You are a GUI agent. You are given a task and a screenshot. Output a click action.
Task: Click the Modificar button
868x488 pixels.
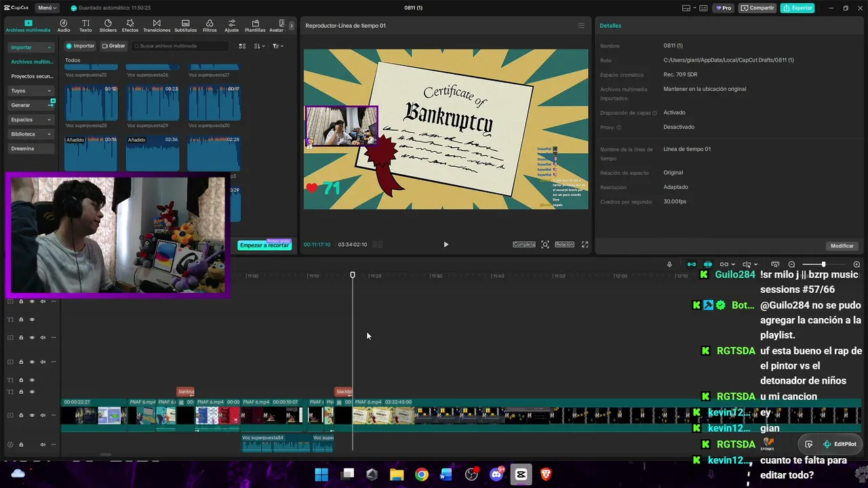tap(842, 246)
